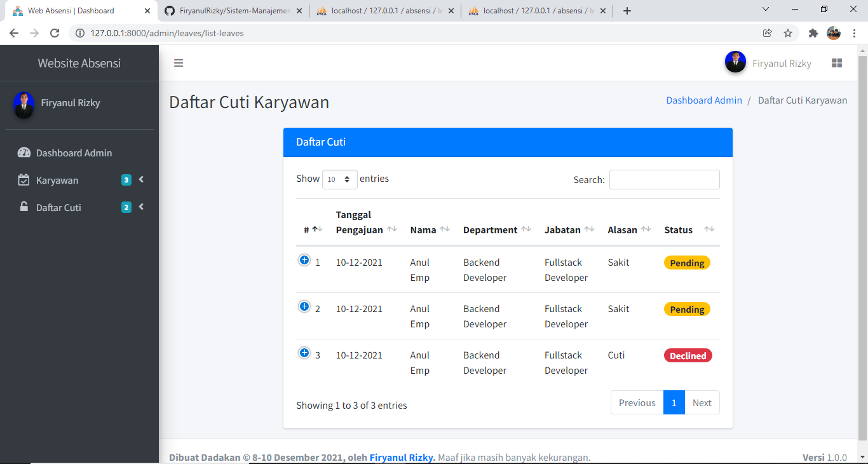Follow the Dashboard Admin breadcrumb link

click(704, 100)
